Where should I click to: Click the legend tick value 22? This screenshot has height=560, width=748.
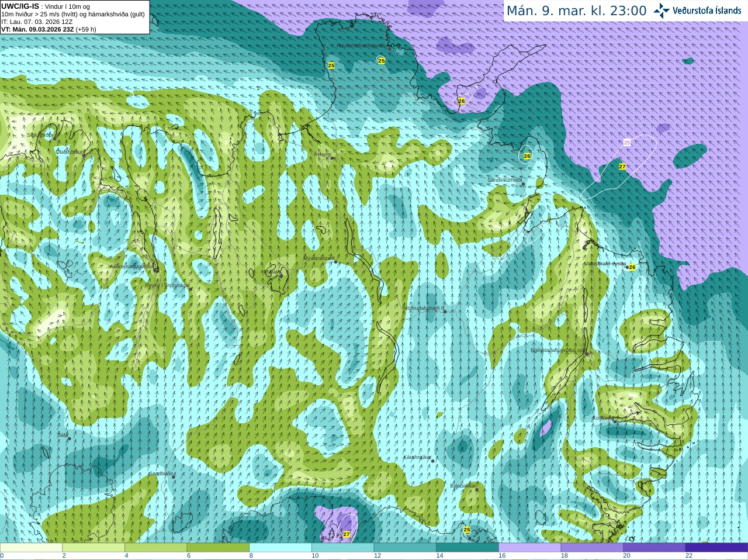click(x=689, y=556)
